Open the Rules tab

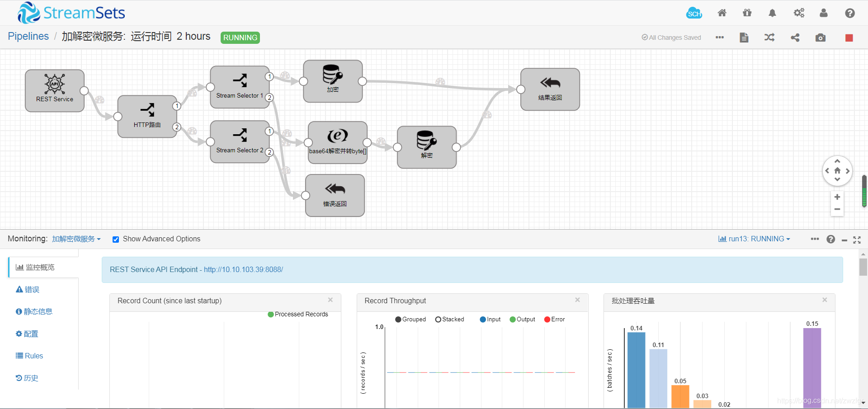pos(29,356)
